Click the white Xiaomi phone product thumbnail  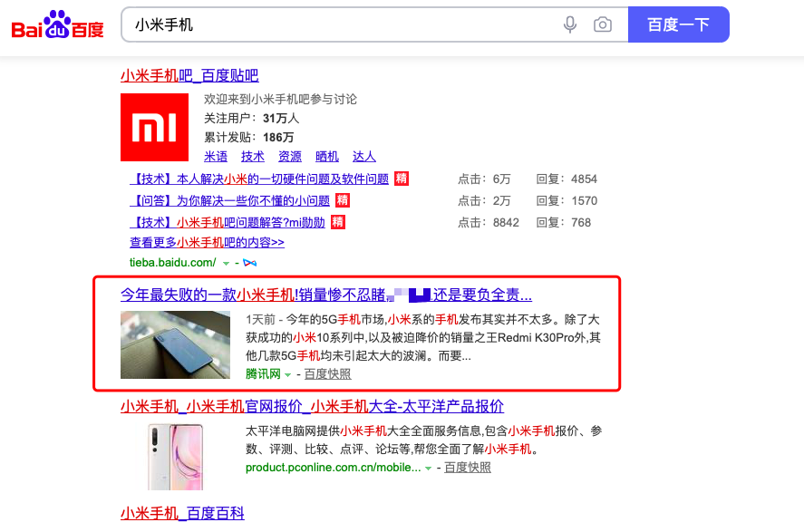175,457
